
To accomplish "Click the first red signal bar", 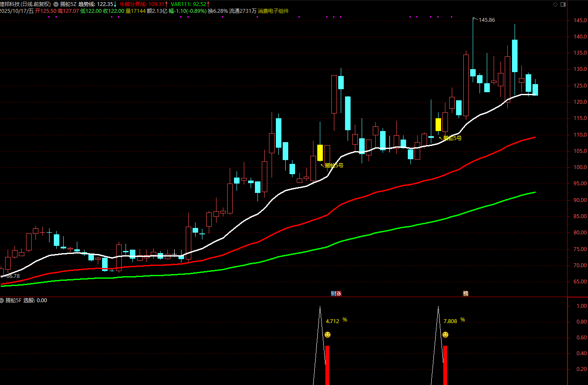I will coord(328,365).
